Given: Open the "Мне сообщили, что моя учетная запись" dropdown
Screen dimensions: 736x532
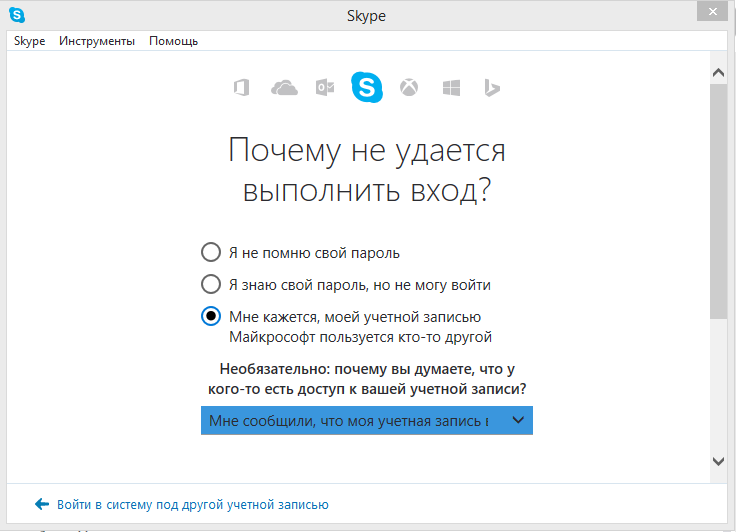Looking at the screenshot, I should tap(367, 420).
